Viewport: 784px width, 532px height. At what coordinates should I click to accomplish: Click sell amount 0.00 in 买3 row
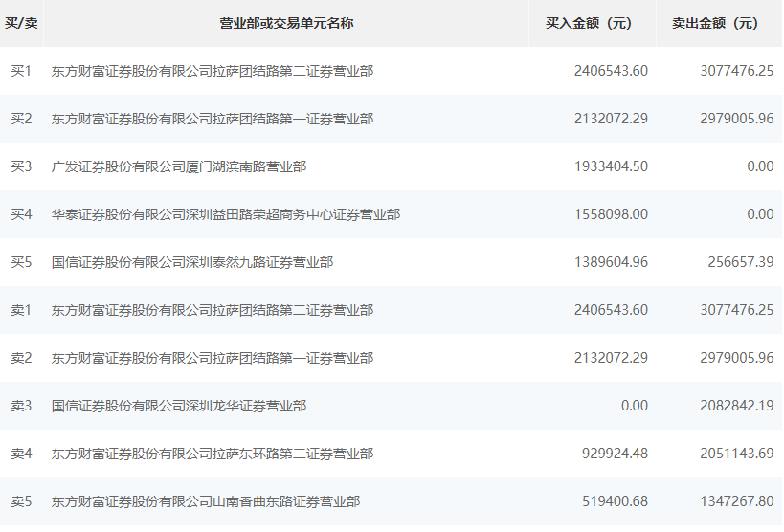(x=760, y=166)
